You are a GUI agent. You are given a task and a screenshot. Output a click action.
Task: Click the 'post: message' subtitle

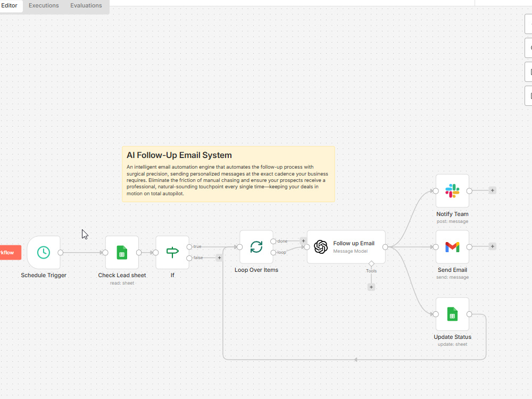click(452, 221)
